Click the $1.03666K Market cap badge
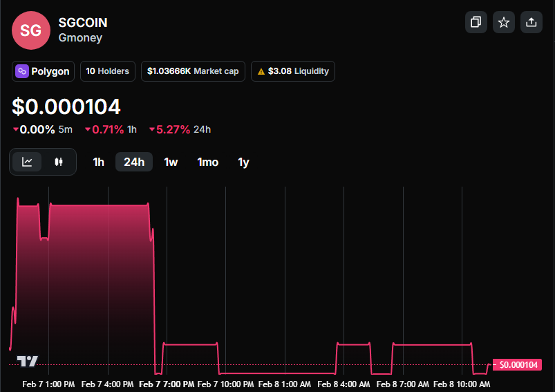 193,71
